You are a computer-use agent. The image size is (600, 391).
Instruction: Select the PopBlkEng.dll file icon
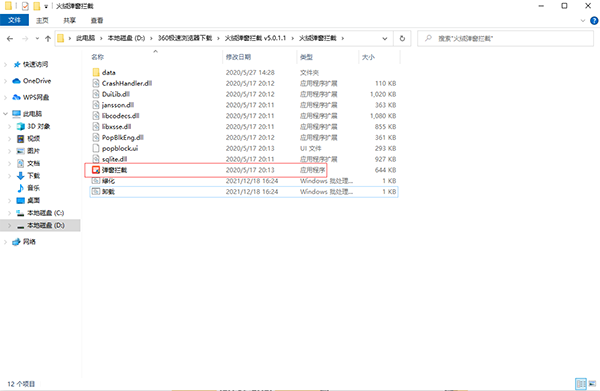pyautogui.click(x=96, y=137)
